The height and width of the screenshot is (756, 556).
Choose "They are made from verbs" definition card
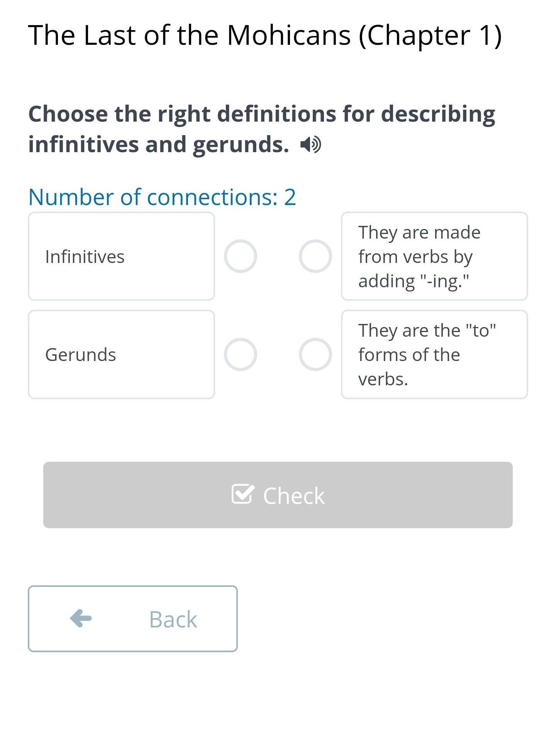click(434, 256)
